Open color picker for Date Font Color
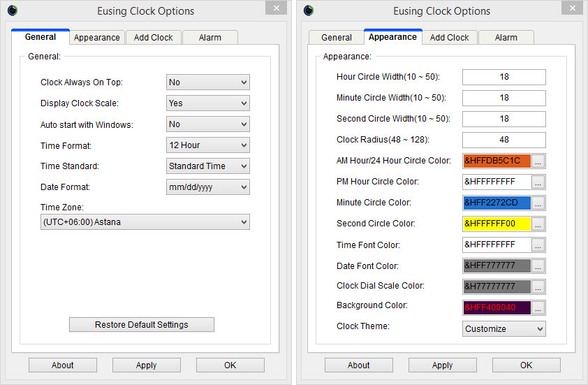This screenshot has width=588, height=385. tap(538, 266)
